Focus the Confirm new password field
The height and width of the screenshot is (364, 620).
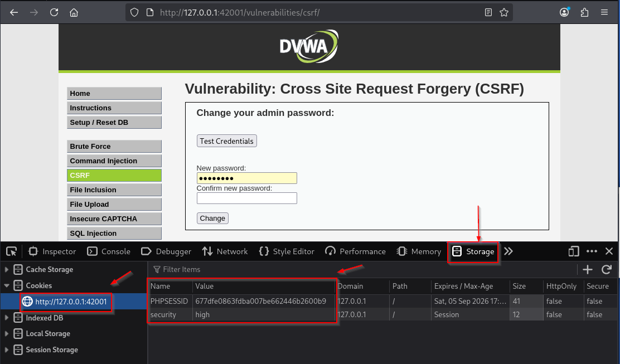point(247,198)
